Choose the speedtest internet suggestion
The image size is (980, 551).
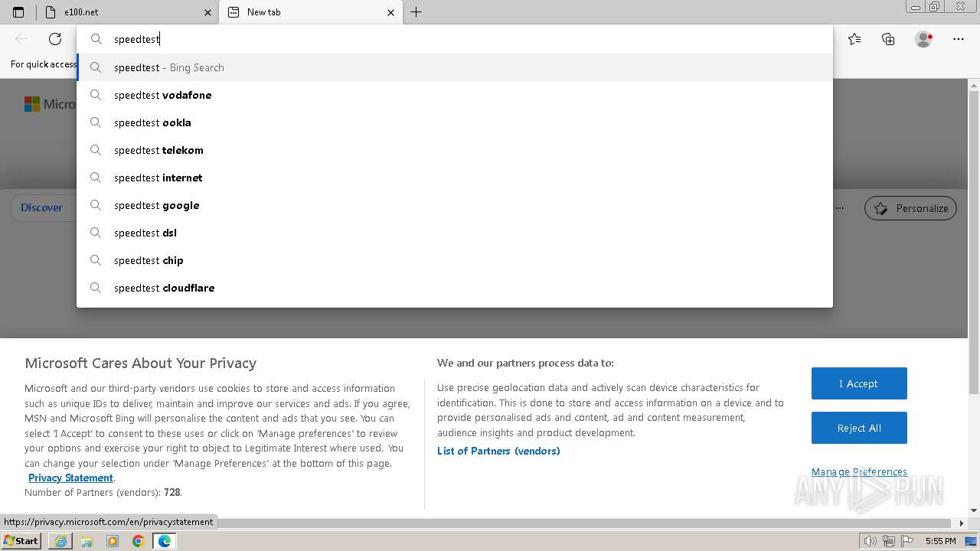tap(455, 178)
